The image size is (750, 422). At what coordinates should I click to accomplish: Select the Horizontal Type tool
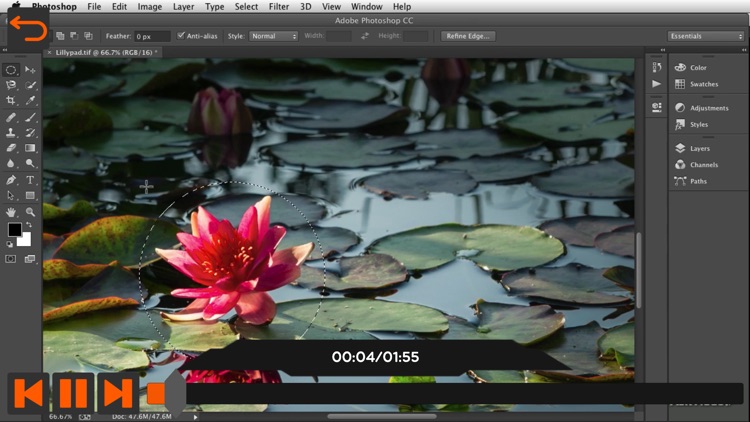pyautogui.click(x=30, y=180)
